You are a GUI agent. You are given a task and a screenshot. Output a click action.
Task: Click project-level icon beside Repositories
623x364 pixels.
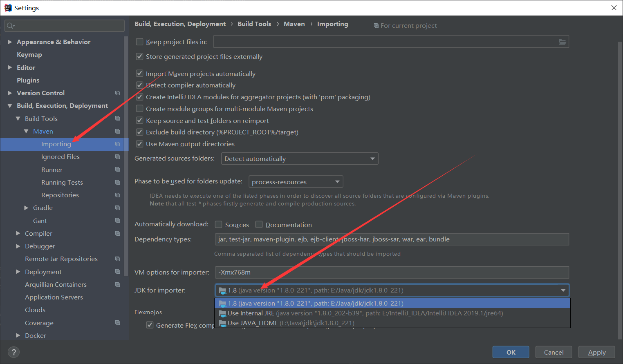(x=117, y=195)
